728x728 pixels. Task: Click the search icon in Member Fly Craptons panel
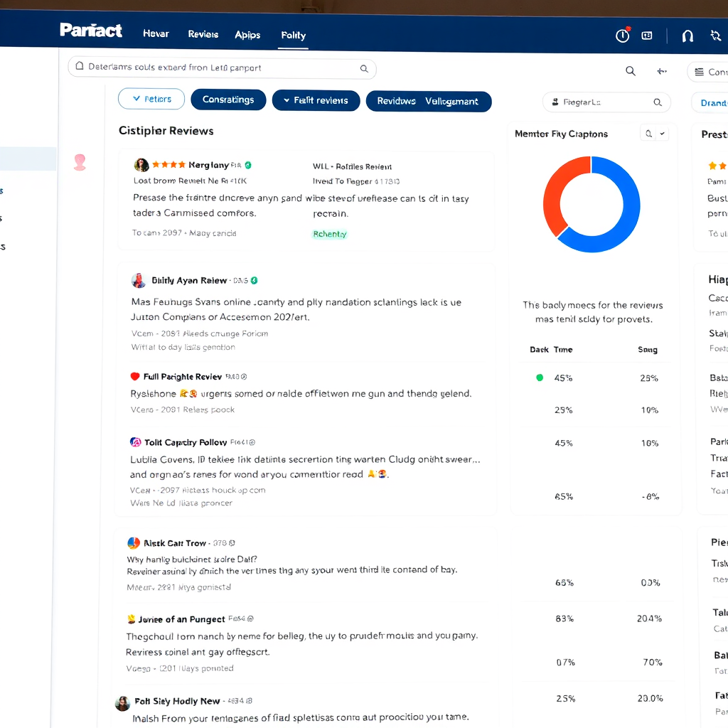click(648, 133)
